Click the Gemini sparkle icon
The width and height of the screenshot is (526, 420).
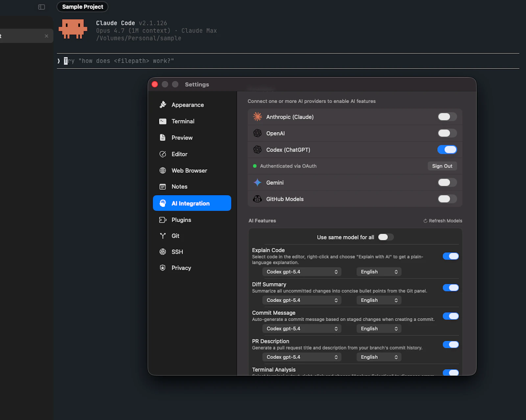257,182
